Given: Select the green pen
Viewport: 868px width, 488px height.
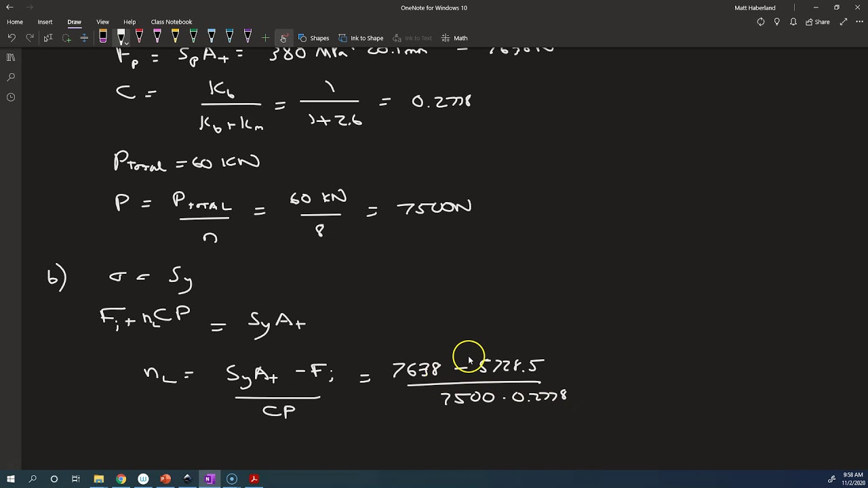Looking at the screenshot, I should coord(193,37).
